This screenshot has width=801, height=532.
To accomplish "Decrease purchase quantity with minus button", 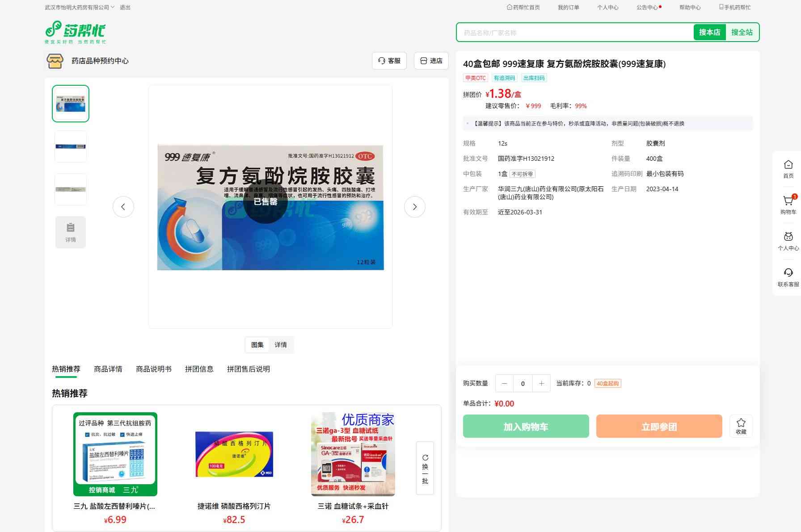I will [x=504, y=384].
